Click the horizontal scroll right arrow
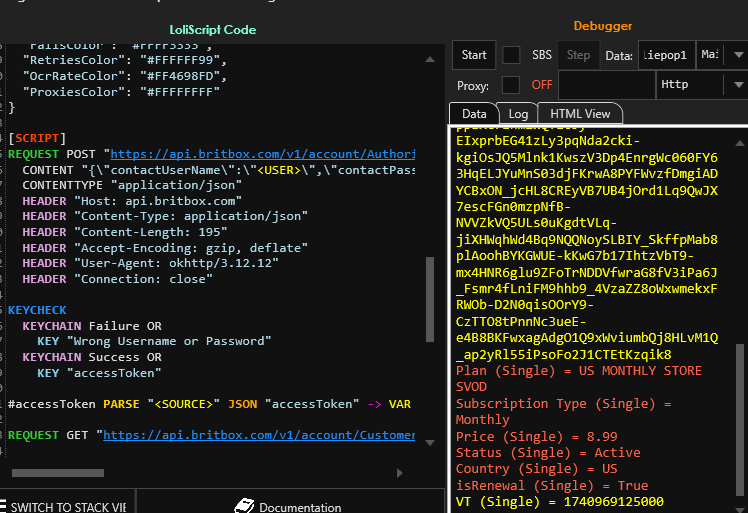The width and height of the screenshot is (748, 513). (400, 473)
